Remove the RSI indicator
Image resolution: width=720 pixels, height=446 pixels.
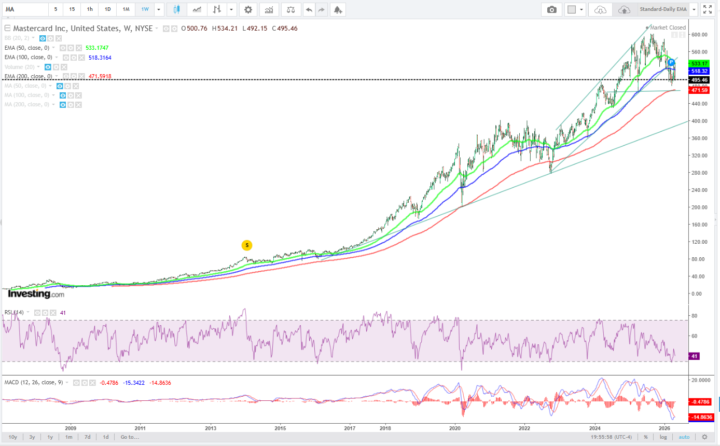tap(53, 312)
